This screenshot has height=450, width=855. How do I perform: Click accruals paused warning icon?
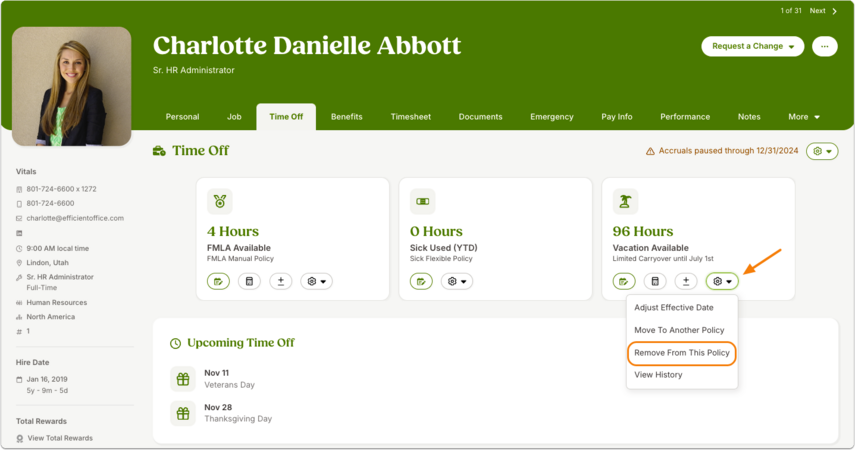[650, 151]
